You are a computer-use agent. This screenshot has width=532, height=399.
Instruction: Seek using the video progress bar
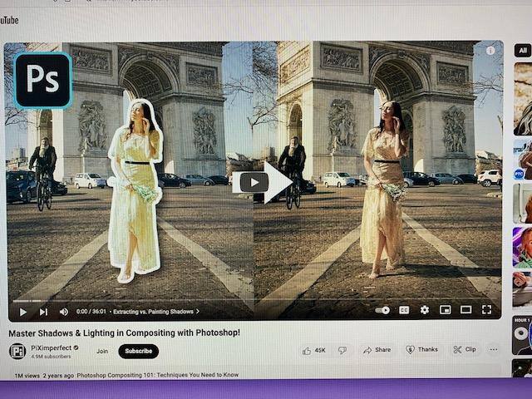pos(249,301)
